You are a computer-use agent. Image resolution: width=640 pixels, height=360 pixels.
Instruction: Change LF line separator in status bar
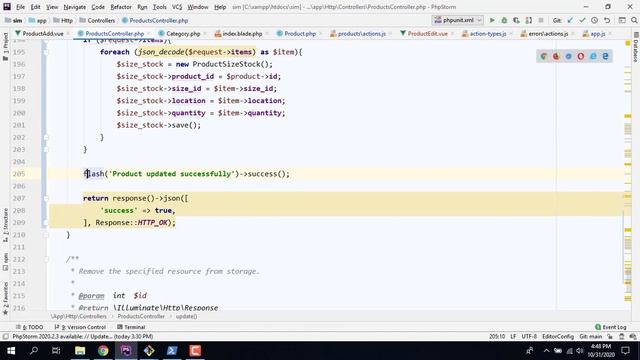pyautogui.click(x=513, y=337)
